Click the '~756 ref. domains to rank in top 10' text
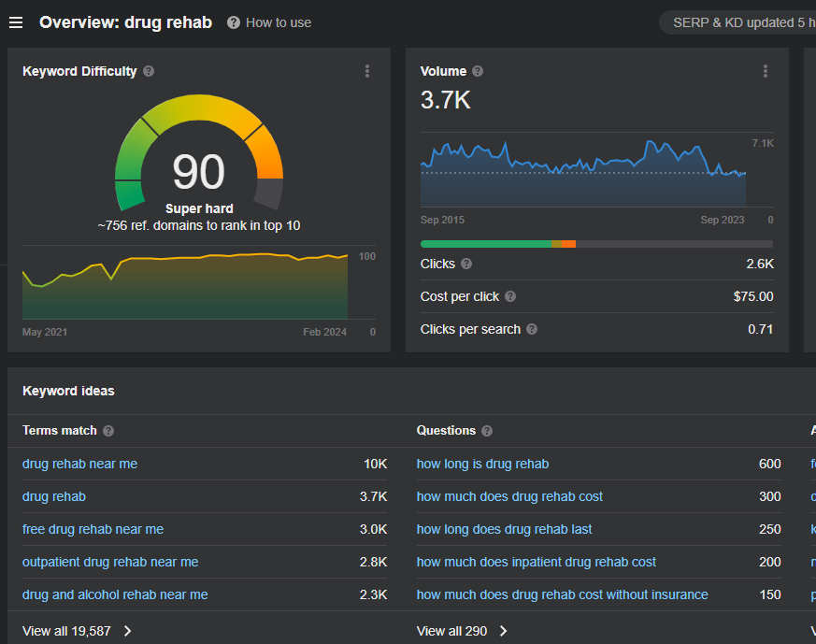 199,225
